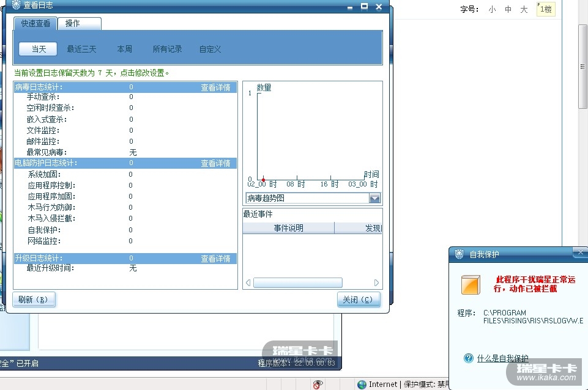The width and height of the screenshot is (588, 390).
Task: Click the 程序版本 22.00.00.83 status text
Action: (x=296, y=363)
